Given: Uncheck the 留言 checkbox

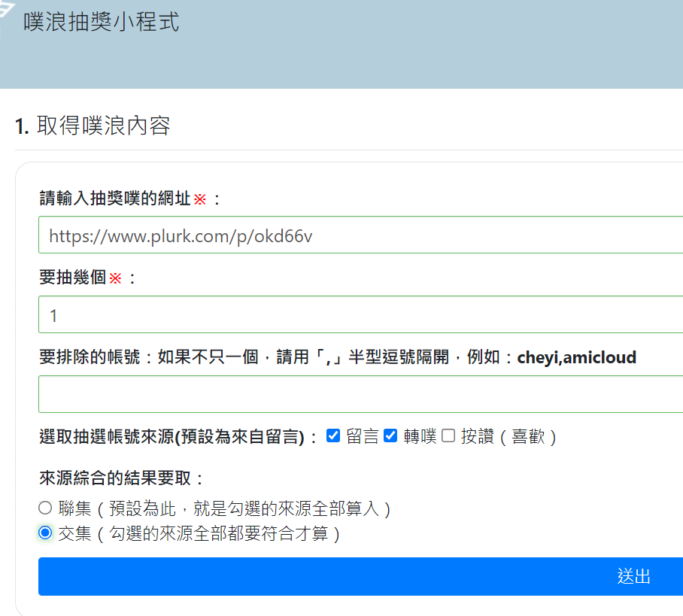Looking at the screenshot, I should point(333,435).
